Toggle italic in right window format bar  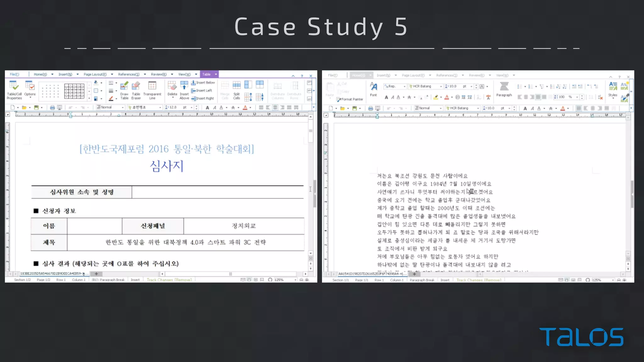[532, 108]
